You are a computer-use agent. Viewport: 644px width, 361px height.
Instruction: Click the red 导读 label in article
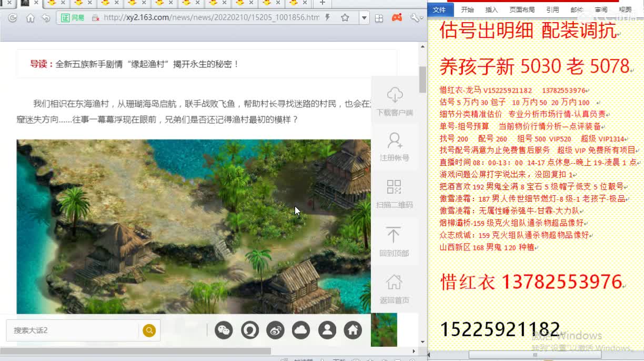click(42, 64)
